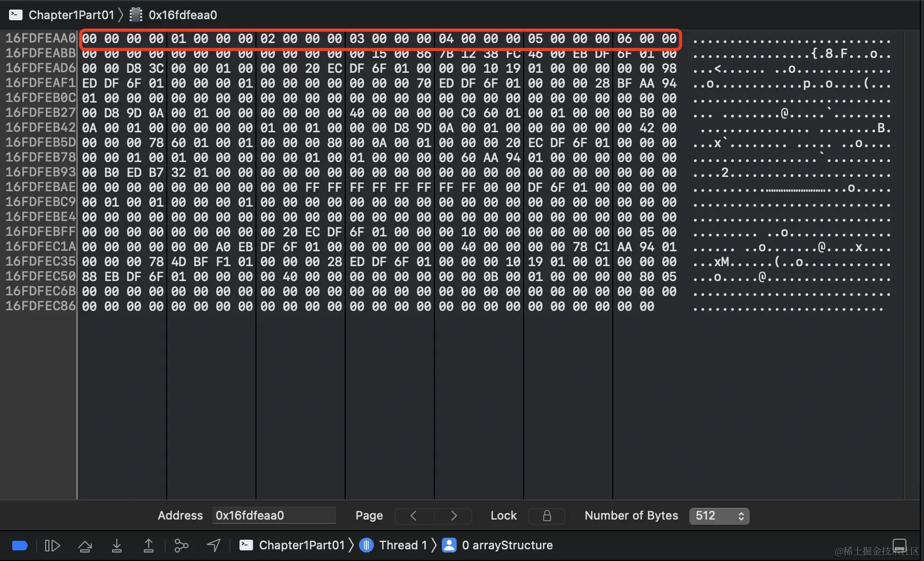Image resolution: width=924 pixels, height=561 pixels.
Task: Click the Lock label
Action: [x=503, y=515]
